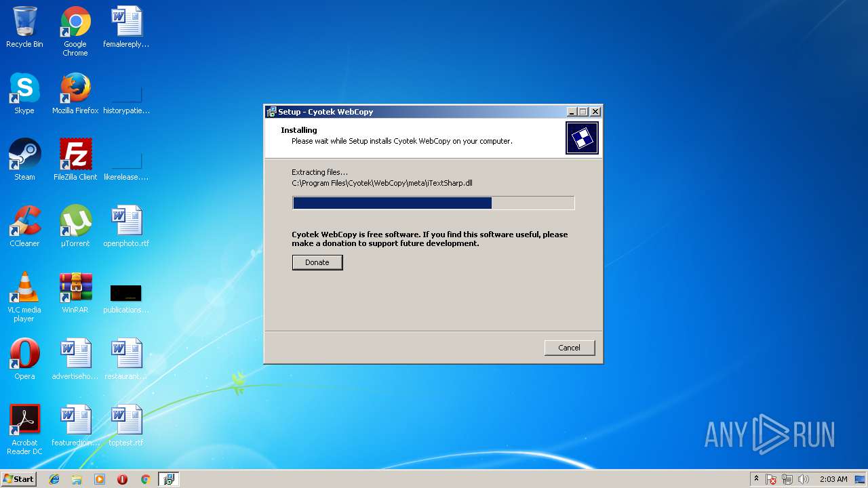Click the Donate button

317,262
